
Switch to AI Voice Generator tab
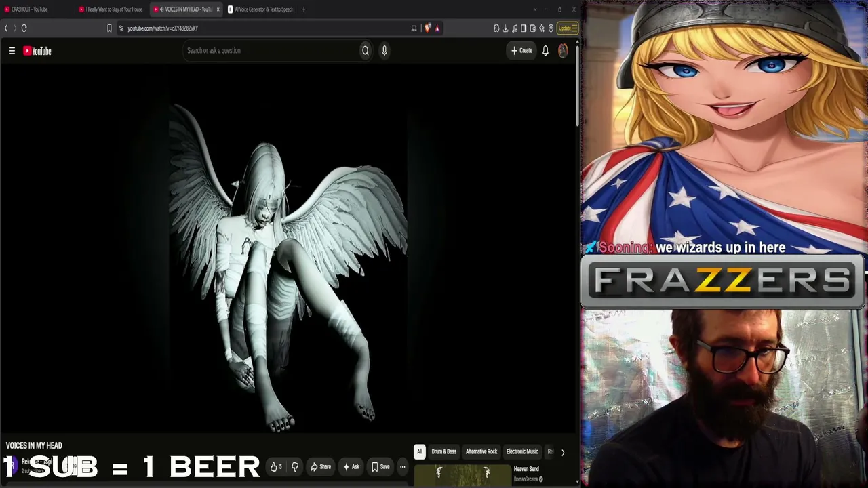point(260,9)
